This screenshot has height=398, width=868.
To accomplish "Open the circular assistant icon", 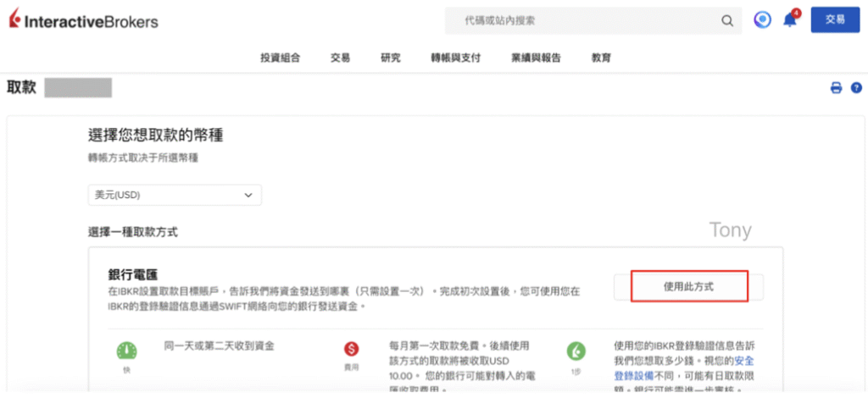I will pyautogui.click(x=763, y=20).
